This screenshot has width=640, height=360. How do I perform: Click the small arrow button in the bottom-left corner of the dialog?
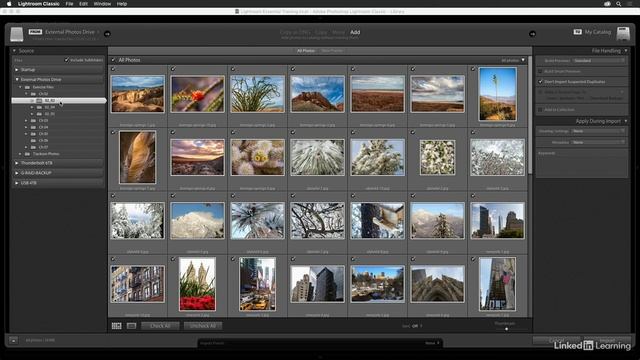[13, 340]
